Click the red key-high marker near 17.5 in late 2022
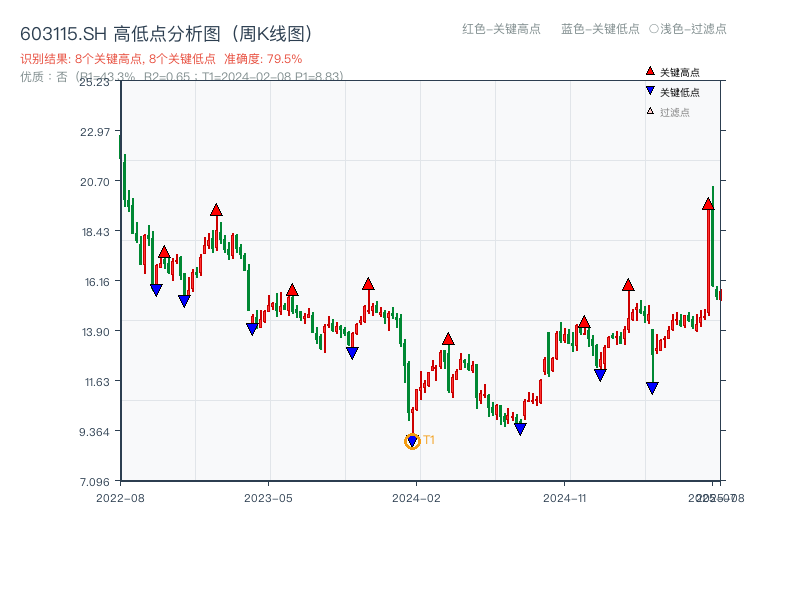Image resolution: width=800 pixels, height=600 pixels. pos(164,252)
